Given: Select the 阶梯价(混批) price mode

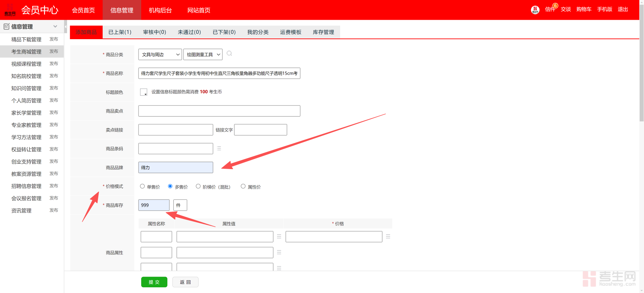Looking at the screenshot, I should [x=198, y=187].
